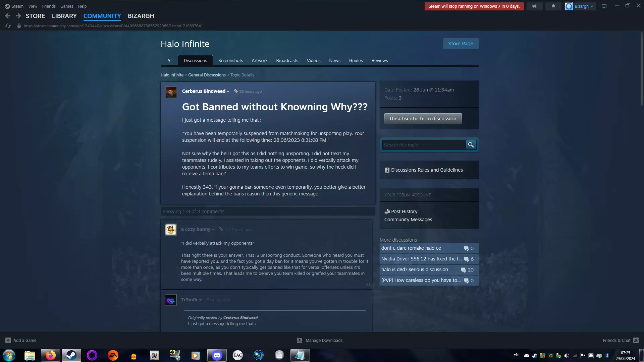This screenshot has height=362, width=644.
Task: Click the Big Picture mode monitor icon
Action: pyautogui.click(x=604, y=6)
